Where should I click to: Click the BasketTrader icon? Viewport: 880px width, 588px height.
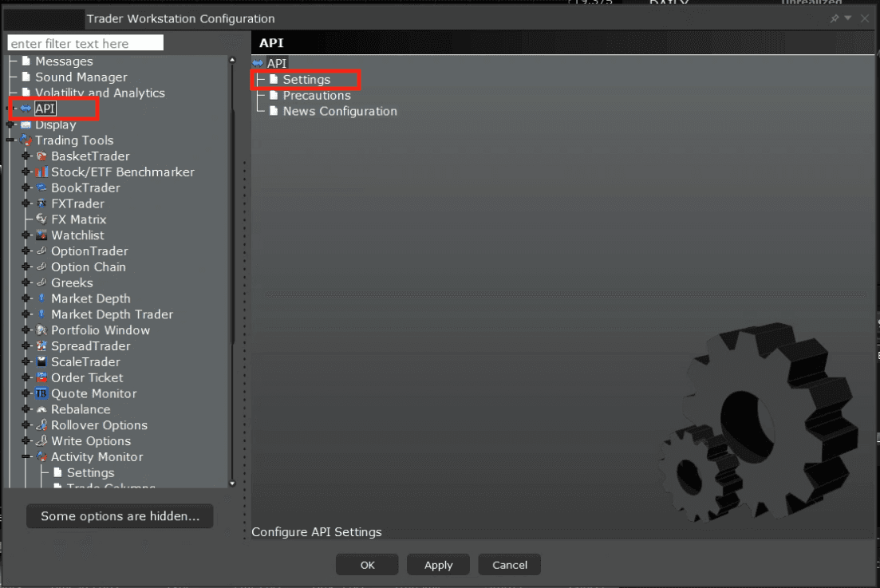(41, 156)
